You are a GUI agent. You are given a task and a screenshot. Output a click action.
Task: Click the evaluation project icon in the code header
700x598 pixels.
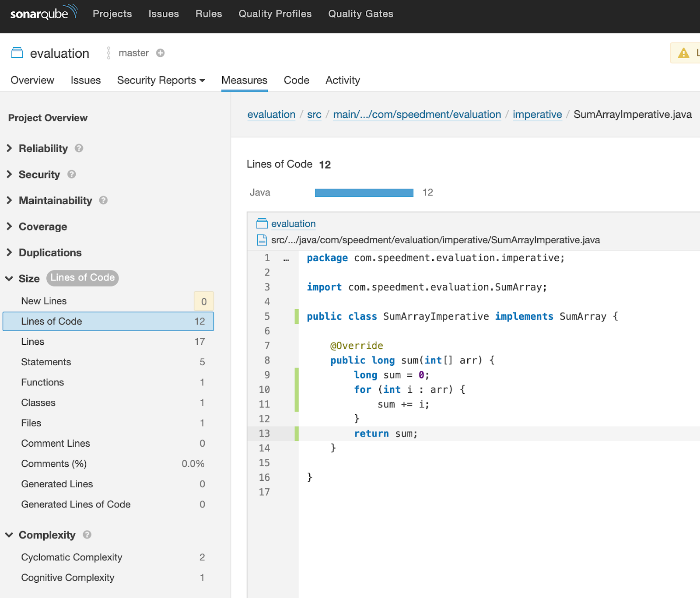262,223
